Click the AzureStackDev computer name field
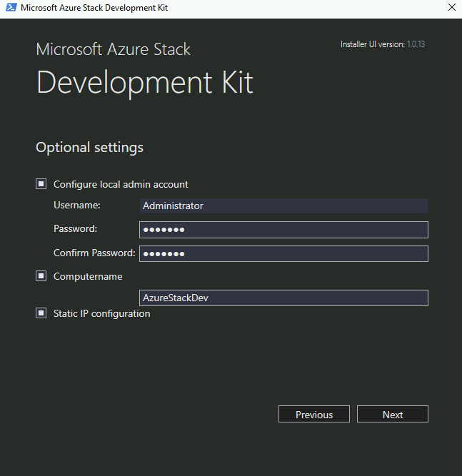The height and width of the screenshot is (476, 462). click(x=283, y=298)
